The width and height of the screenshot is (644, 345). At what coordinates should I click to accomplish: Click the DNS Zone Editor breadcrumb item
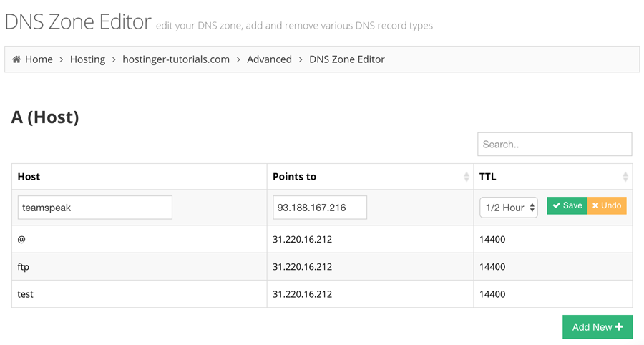coord(347,59)
